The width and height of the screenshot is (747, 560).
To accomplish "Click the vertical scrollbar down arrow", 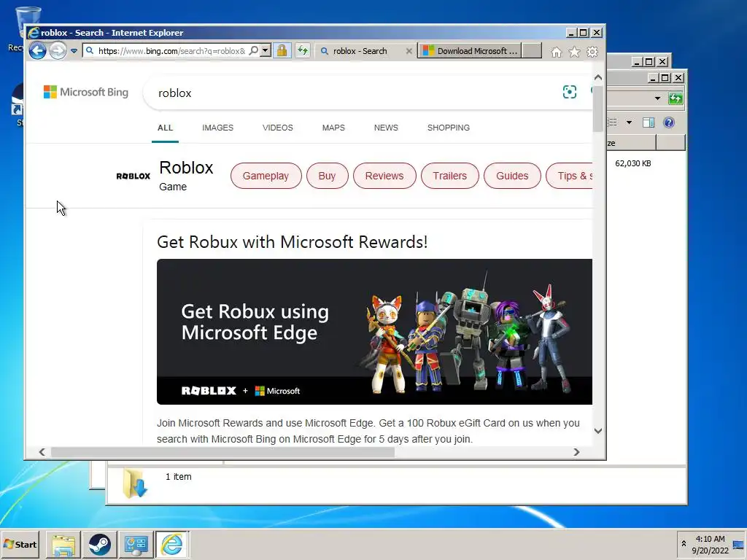I will [x=598, y=430].
